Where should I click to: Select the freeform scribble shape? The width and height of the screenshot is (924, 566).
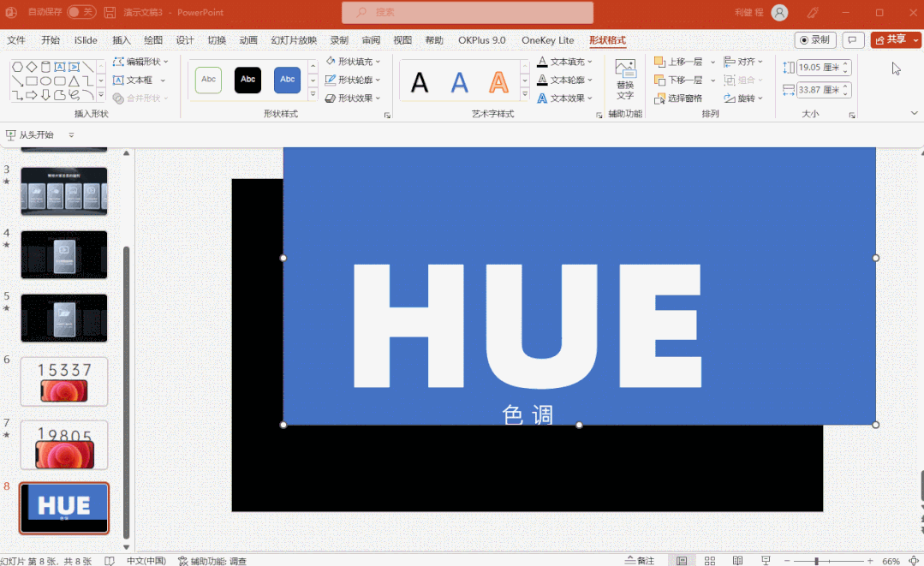(x=74, y=95)
